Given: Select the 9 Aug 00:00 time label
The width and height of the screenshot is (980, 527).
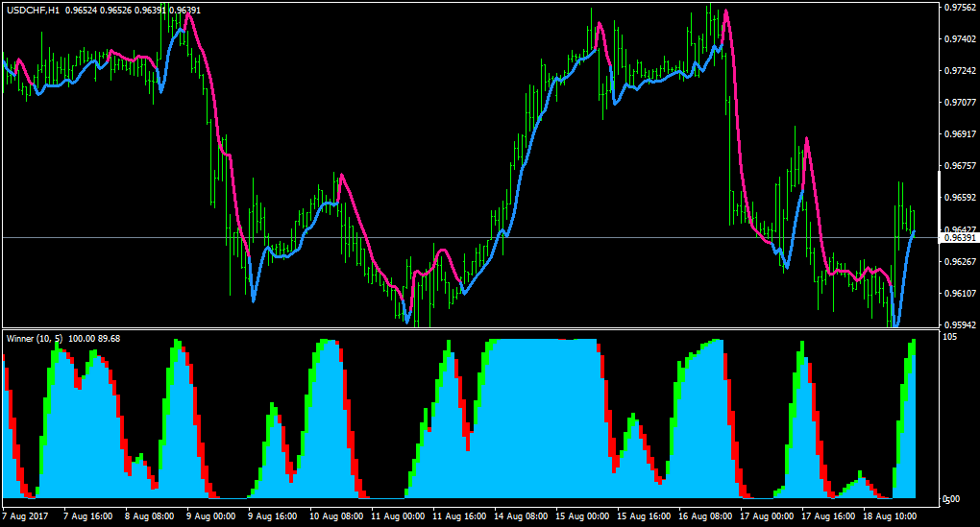Looking at the screenshot, I should click(x=210, y=515).
